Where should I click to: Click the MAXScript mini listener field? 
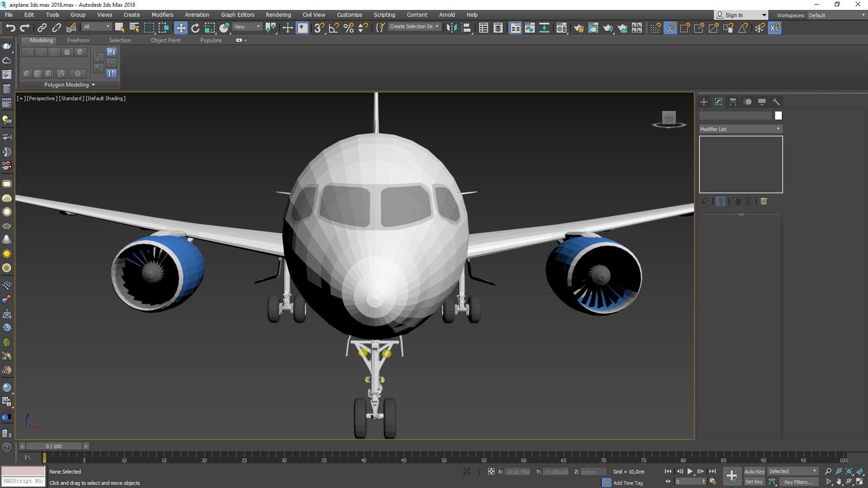click(x=23, y=481)
